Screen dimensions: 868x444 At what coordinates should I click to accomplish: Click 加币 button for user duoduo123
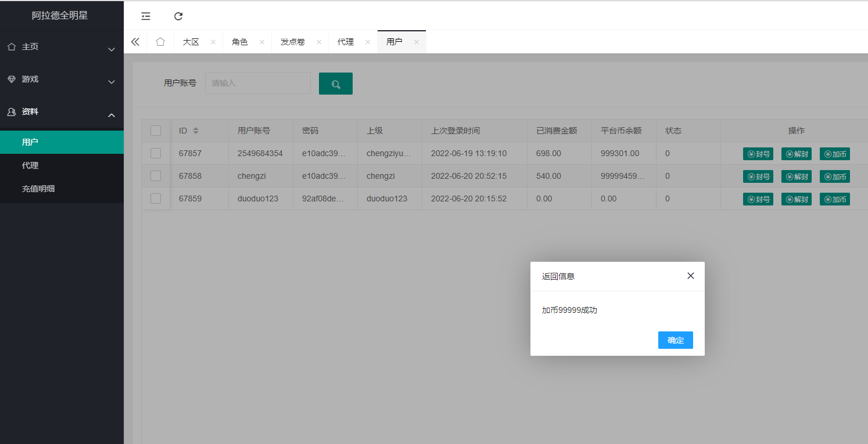(834, 199)
